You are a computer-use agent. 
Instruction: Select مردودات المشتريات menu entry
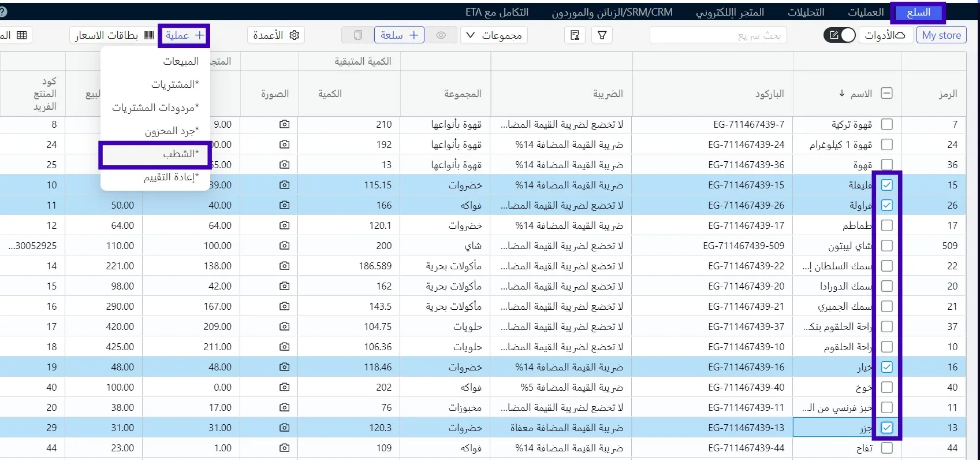click(155, 107)
